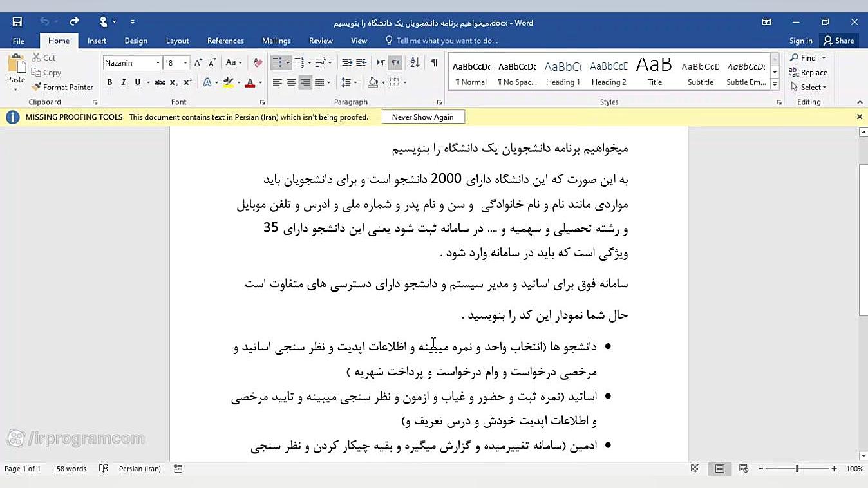
Task: Toggle justified text alignment
Action: click(319, 82)
